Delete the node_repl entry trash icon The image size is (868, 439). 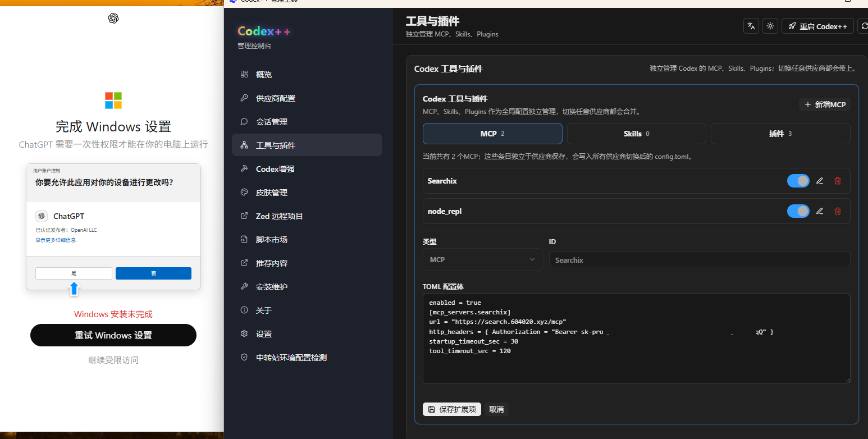pos(838,211)
